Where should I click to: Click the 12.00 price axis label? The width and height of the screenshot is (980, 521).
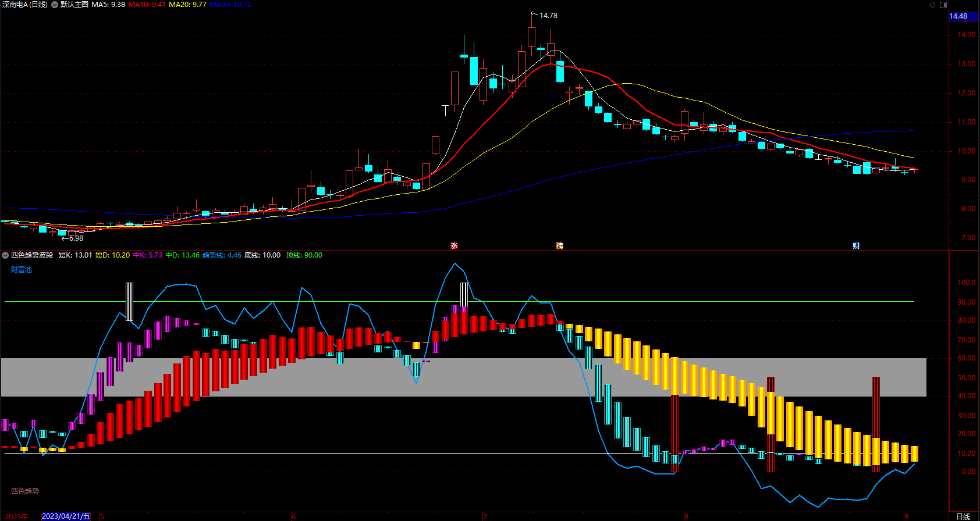967,93
